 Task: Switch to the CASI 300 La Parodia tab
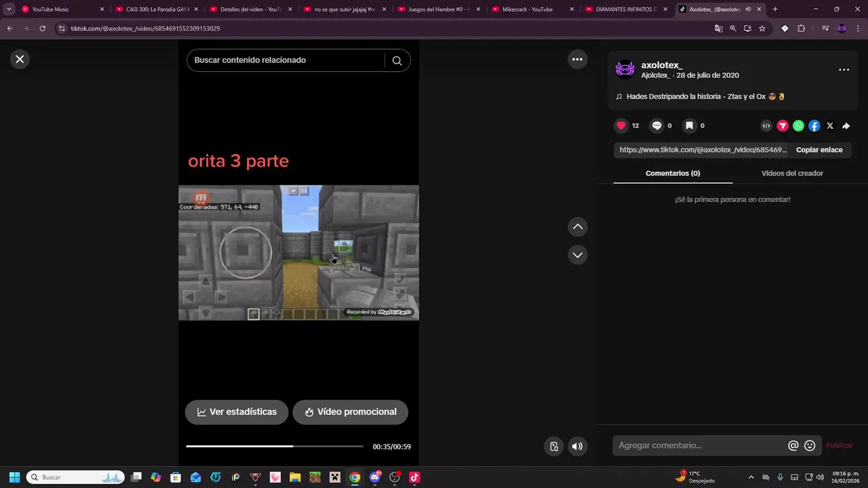[156, 9]
